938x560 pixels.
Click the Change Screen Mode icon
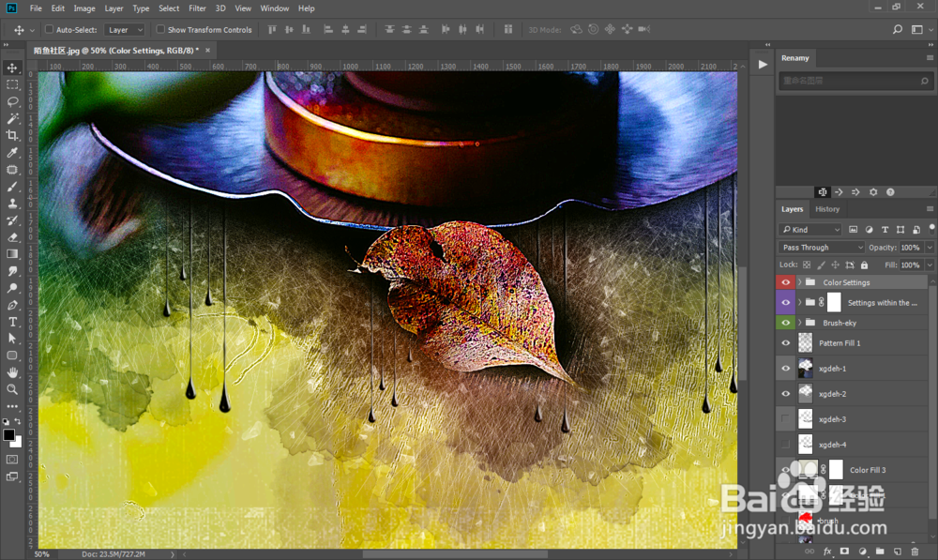(x=12, y=477)
